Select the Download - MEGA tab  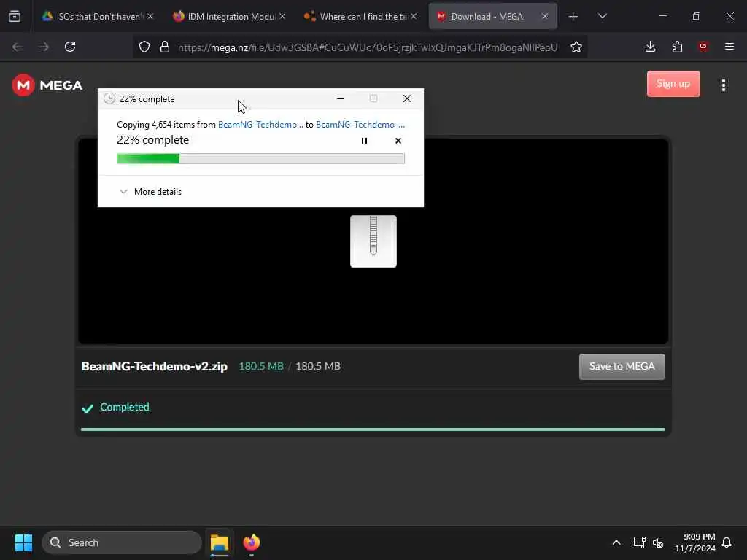[x=492, y=16]
